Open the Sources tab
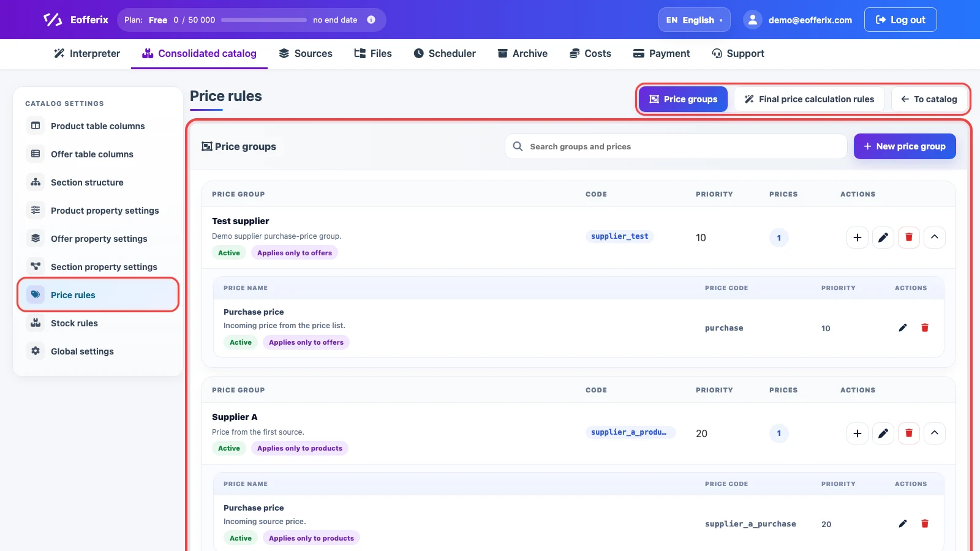Image resolution: width=980 pixels, height=551 pixels. coord(306,53)
